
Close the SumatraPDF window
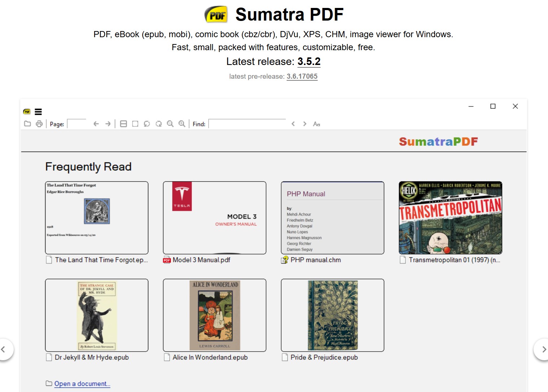pos(515,106)
